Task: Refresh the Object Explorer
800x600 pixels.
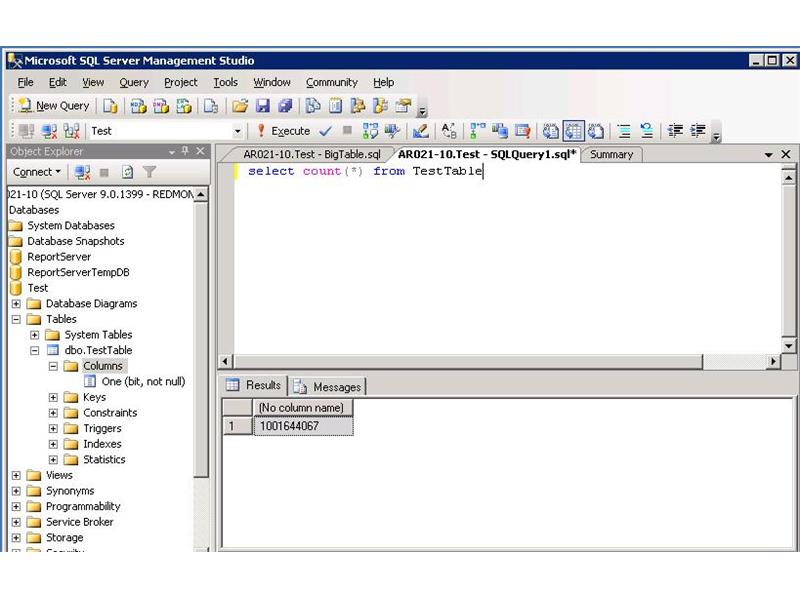Action: (128, 172)
